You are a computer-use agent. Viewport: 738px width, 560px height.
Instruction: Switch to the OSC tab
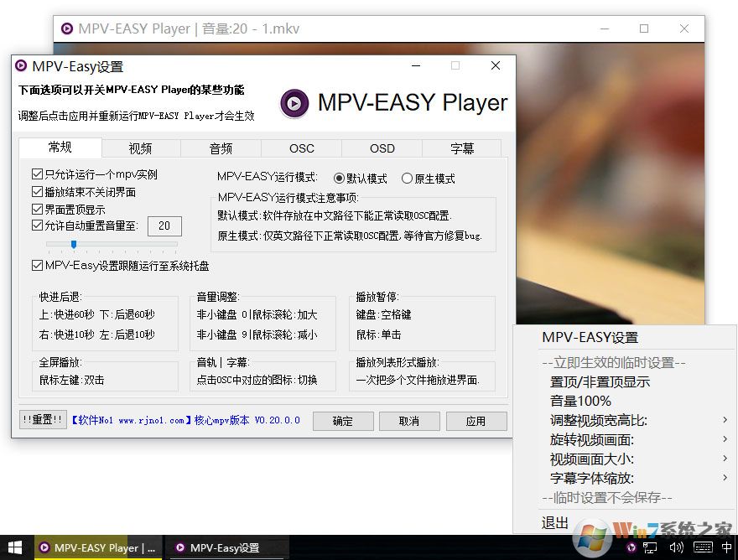click(x=300, y=148)
